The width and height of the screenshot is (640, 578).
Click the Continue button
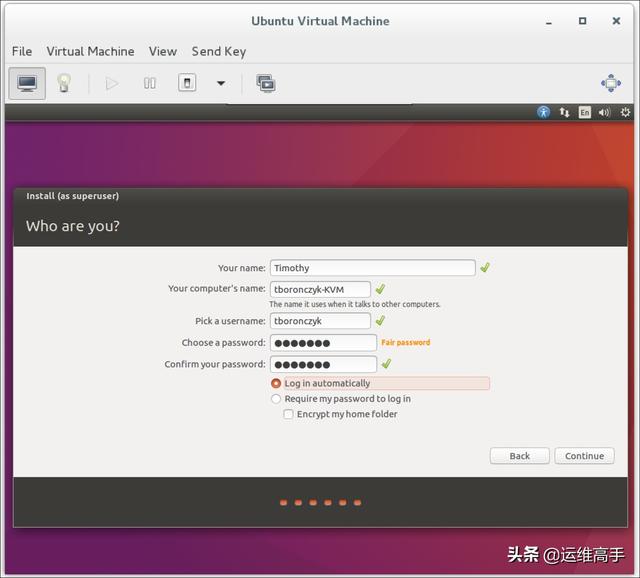pyautogui.click(x=584, y=456)
